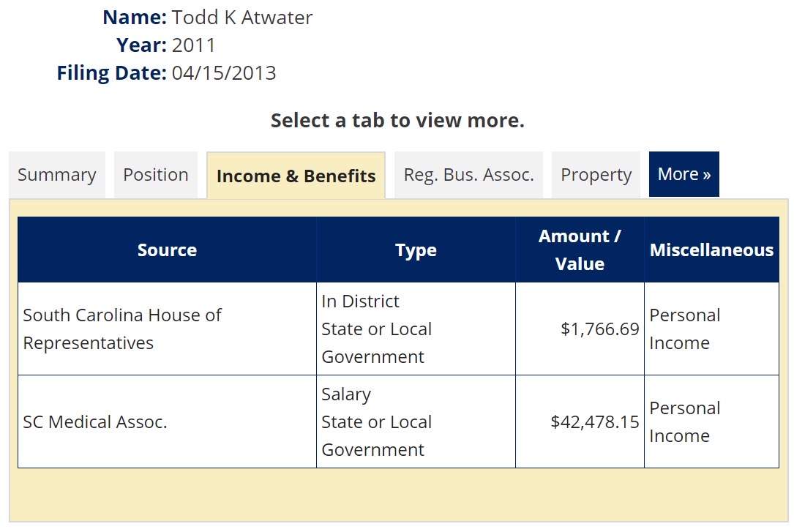Screen dimensions: 794x532
Task: Click the year value 2011
Action: 194,45
